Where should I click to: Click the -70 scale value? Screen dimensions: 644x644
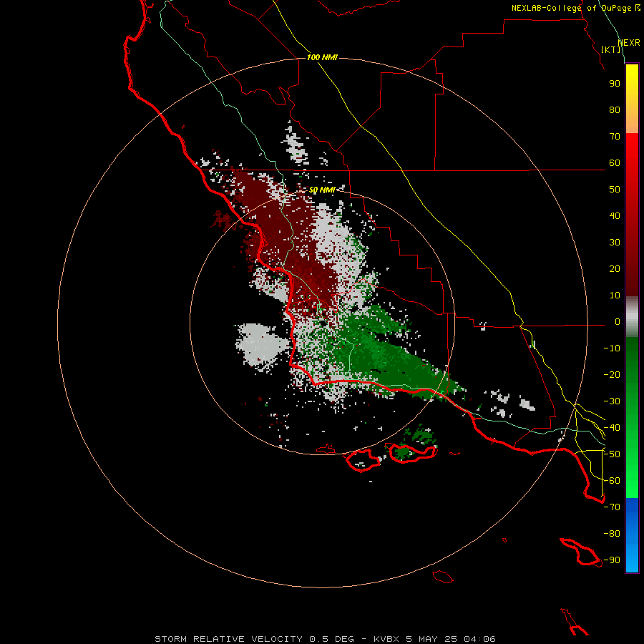tap(612, 507)
